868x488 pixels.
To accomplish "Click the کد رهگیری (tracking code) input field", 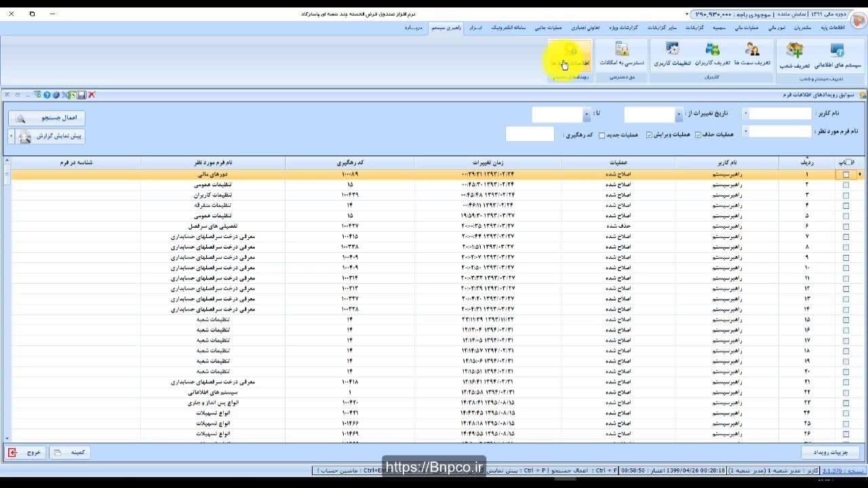I will pos(530,134).
